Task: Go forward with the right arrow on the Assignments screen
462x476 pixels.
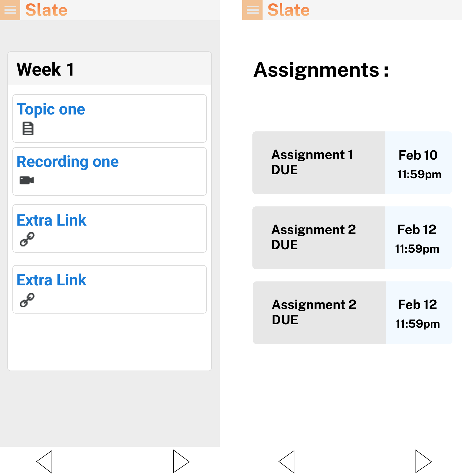Action: tap(423, 461)
